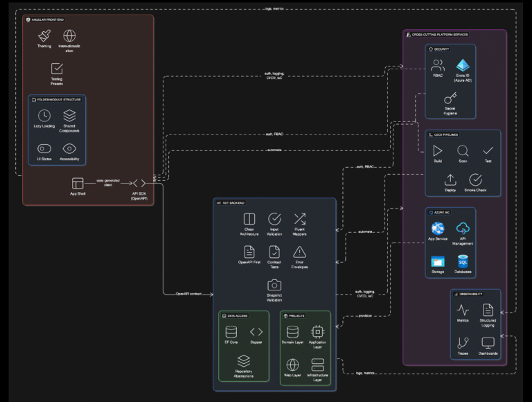532x402 pixels.
Task: Click the Error Envelopes warning triangle
Action: [299, 252]
